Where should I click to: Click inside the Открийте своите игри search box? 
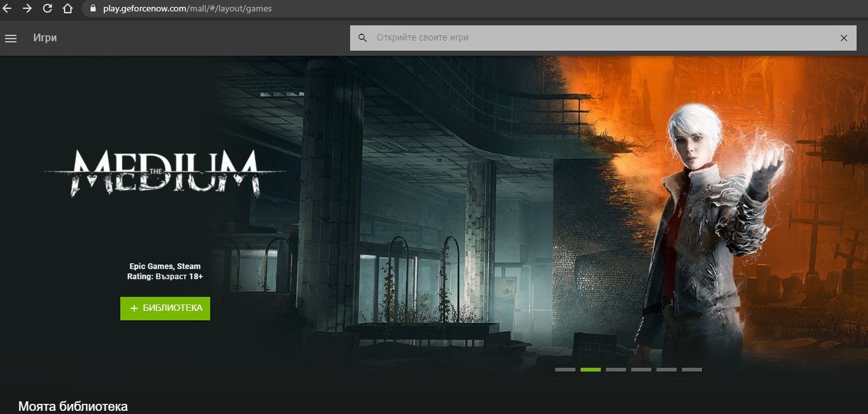(506, 37)
